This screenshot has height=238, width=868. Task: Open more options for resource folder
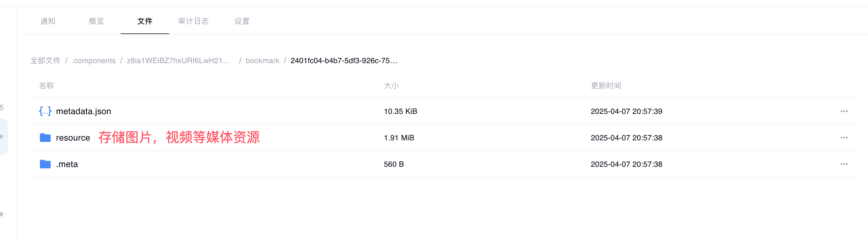pyautogui.click(x=844, y=138)
